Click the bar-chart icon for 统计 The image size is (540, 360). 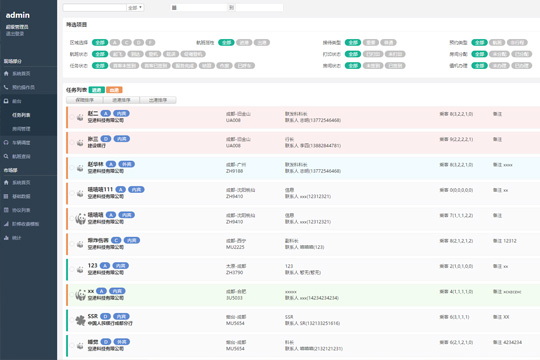click(x=6, y=237)
